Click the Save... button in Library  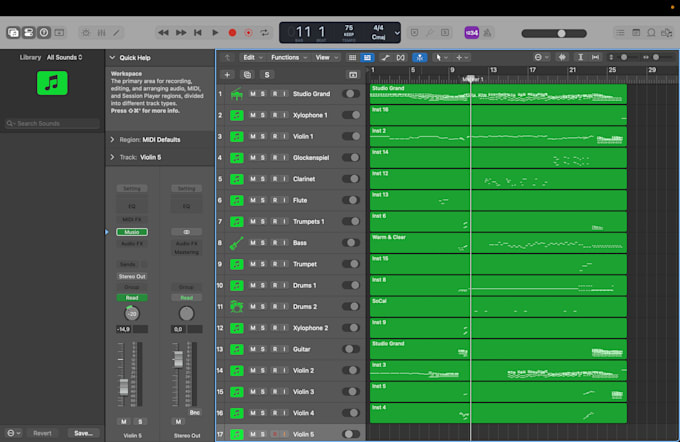coord(83,433)
